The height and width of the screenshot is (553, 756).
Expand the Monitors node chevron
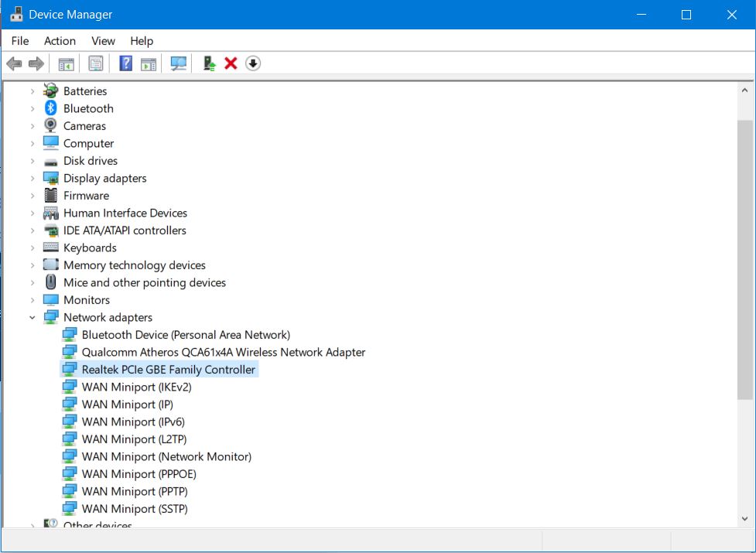pos(32,300)
